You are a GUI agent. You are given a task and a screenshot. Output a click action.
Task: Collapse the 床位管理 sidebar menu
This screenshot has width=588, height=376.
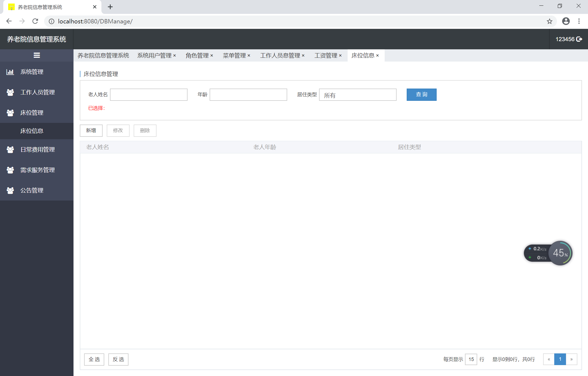coord(32,113)
